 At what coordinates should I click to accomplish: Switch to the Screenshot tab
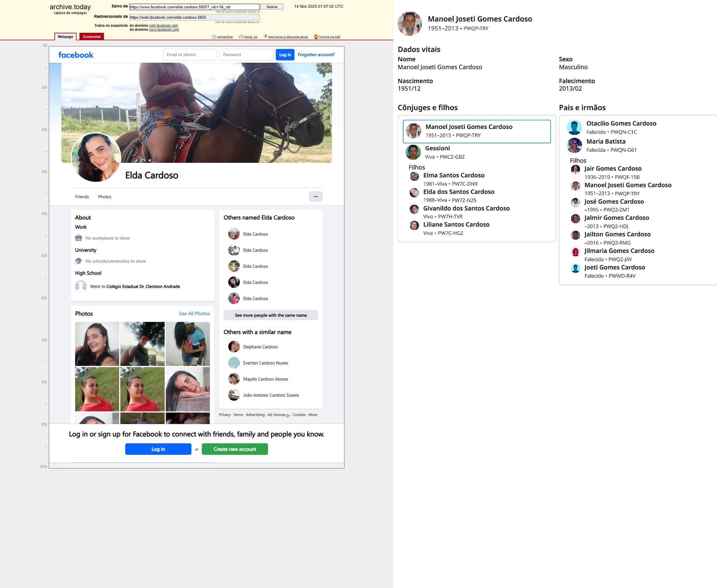[92, 37]
